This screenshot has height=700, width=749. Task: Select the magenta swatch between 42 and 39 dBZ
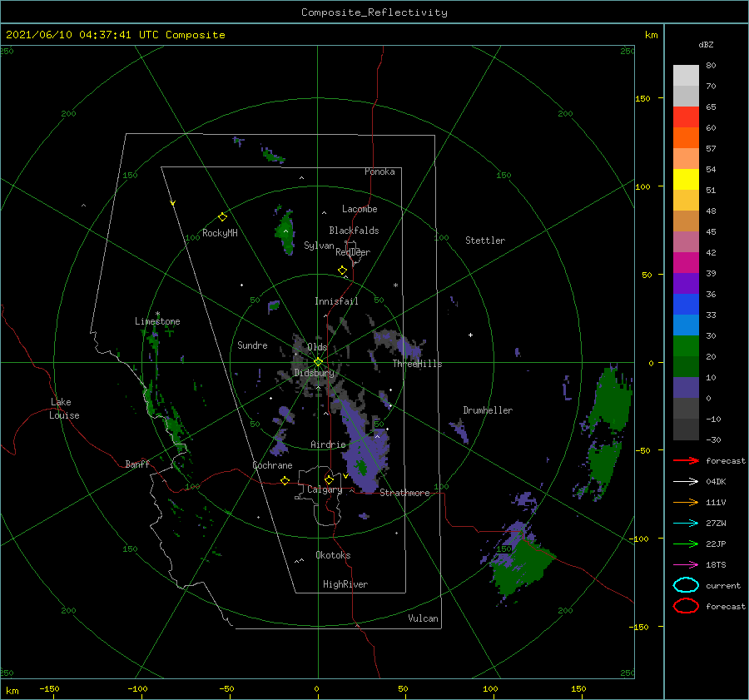click(686, 263)
